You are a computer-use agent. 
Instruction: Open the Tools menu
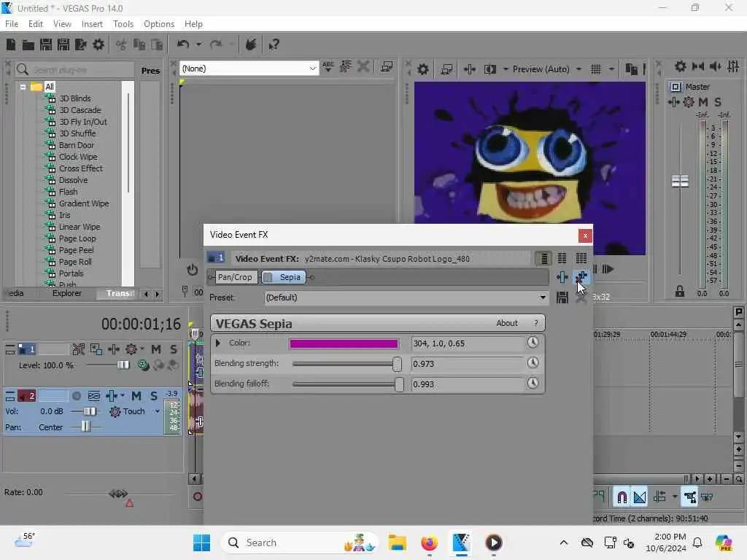[123, 24]
